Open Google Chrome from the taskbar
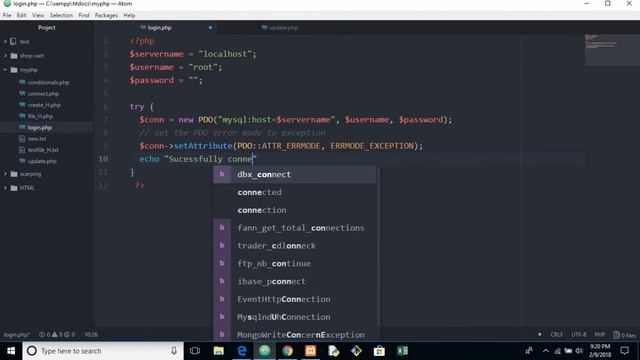The width and height of the screenshot is (640, 360). click(288, 351)
